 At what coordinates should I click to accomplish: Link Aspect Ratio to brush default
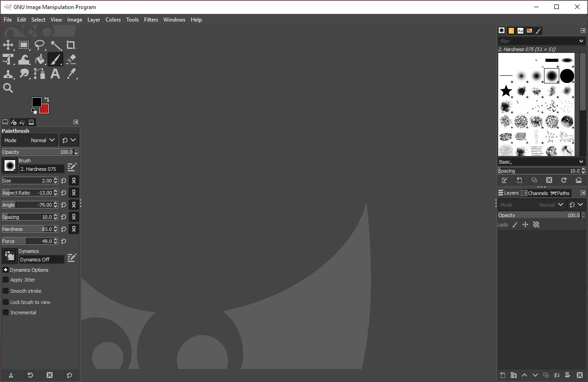point(74,193)
